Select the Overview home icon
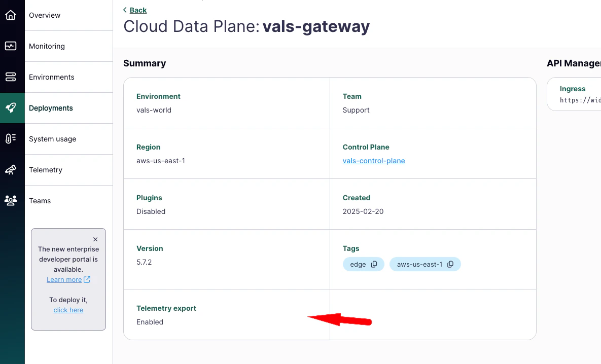This screenshot has height=364, width=601. 12,15
